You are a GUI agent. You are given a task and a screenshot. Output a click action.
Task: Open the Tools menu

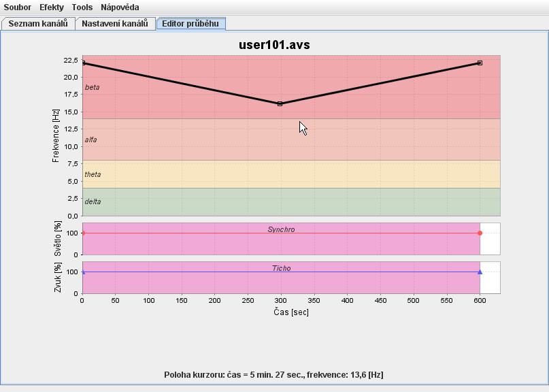tap(82, 7)
